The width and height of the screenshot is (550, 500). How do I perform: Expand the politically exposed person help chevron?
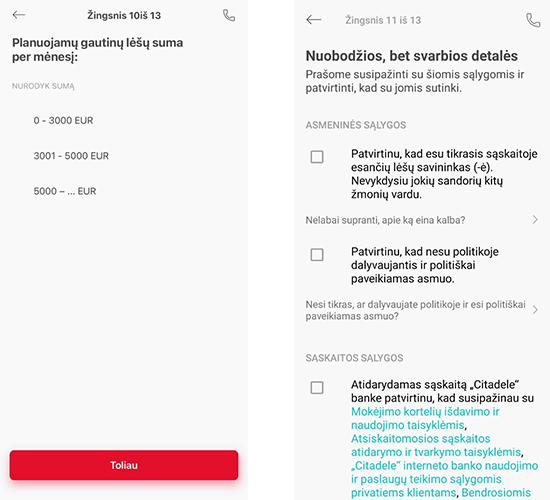click(x=535, y=310)
